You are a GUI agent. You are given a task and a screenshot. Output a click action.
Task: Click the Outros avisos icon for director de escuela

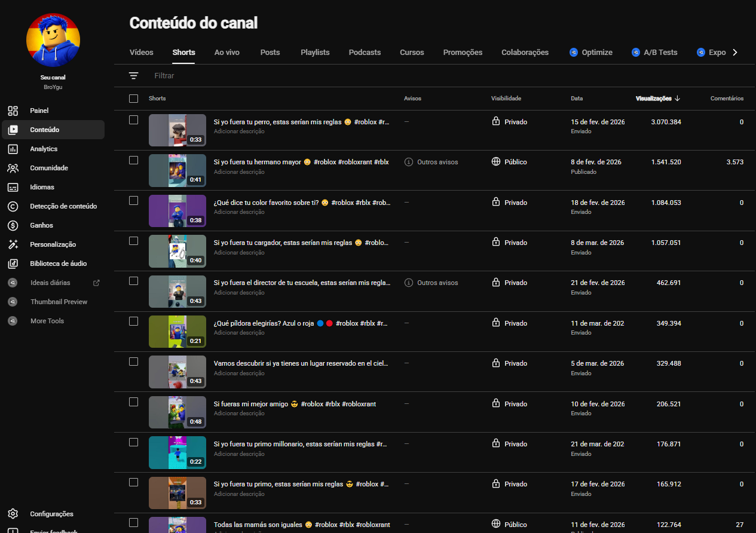tap(409, 283)
